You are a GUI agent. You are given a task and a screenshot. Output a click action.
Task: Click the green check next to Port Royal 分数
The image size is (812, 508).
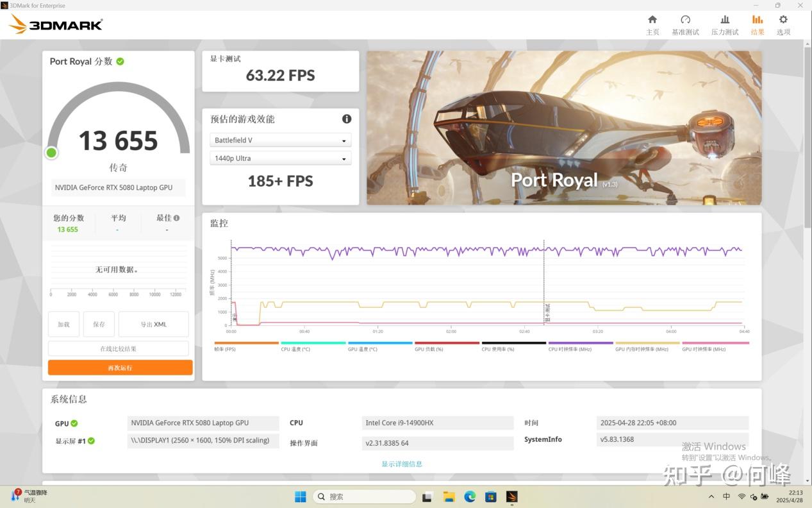click(x=120, y=62)
